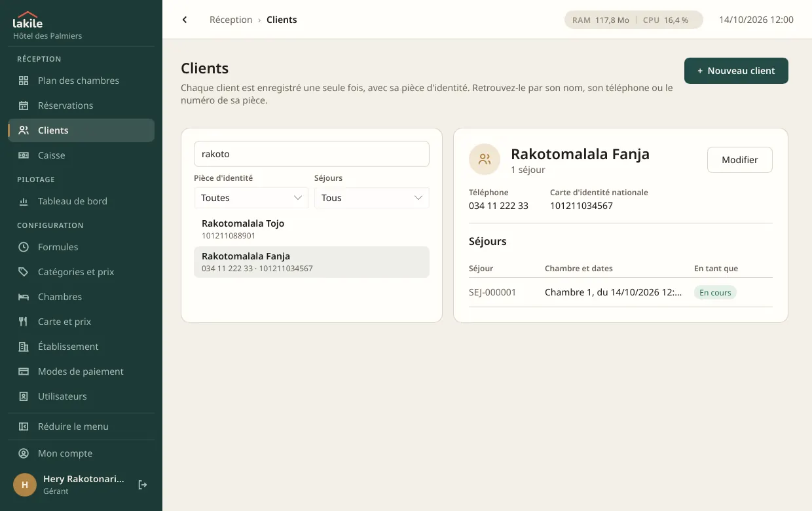Collapse sidebar via Réduire le menu
The width and height of the screenshot is (812, 511).
click(81, 426)
